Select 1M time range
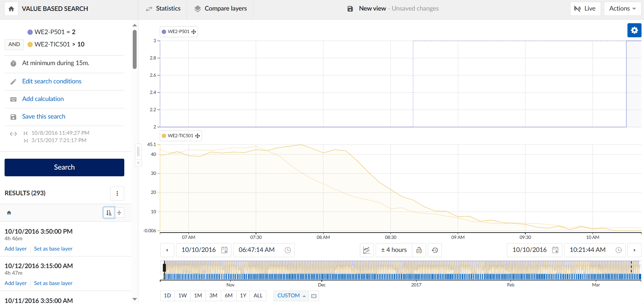 198,296
